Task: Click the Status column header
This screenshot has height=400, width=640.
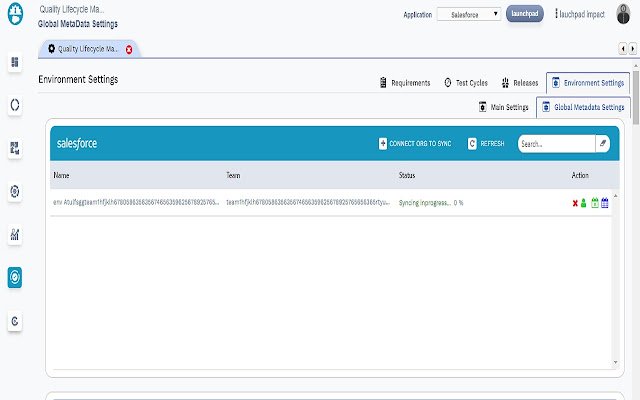Action: pyautogui.click(x=407, y=175)
